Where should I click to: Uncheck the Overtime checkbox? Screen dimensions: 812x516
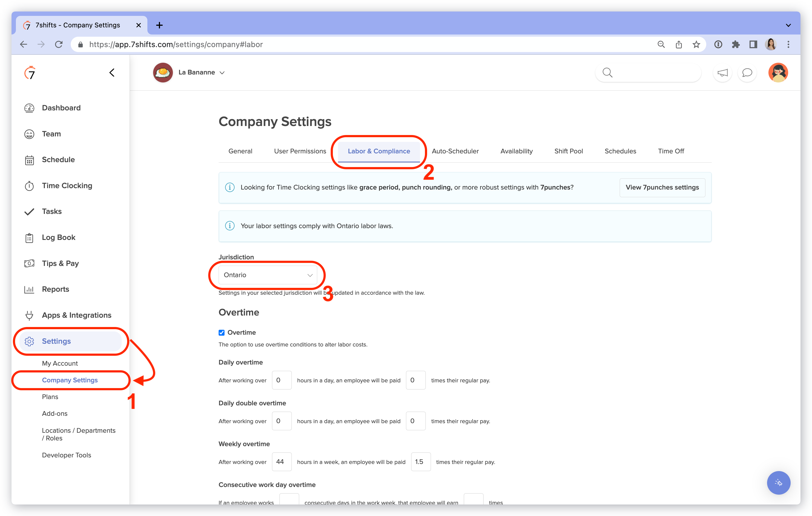tap(221, 333)
